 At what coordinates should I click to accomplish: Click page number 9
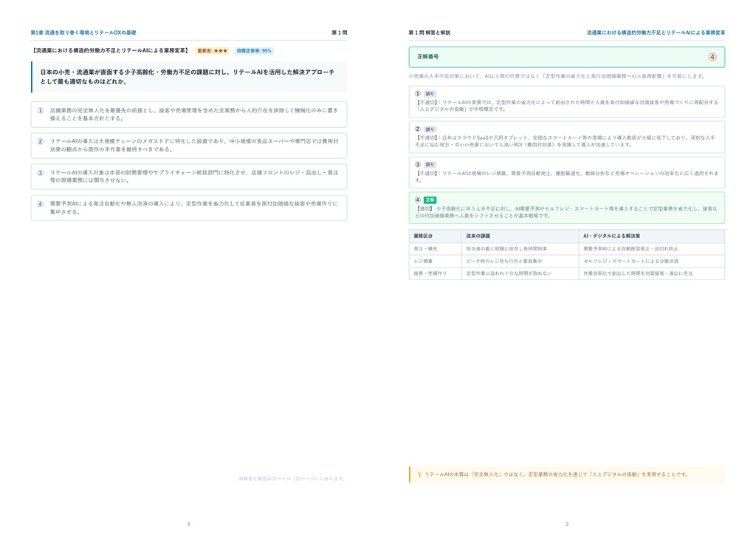pyautogui.click(x=567, y=524)
